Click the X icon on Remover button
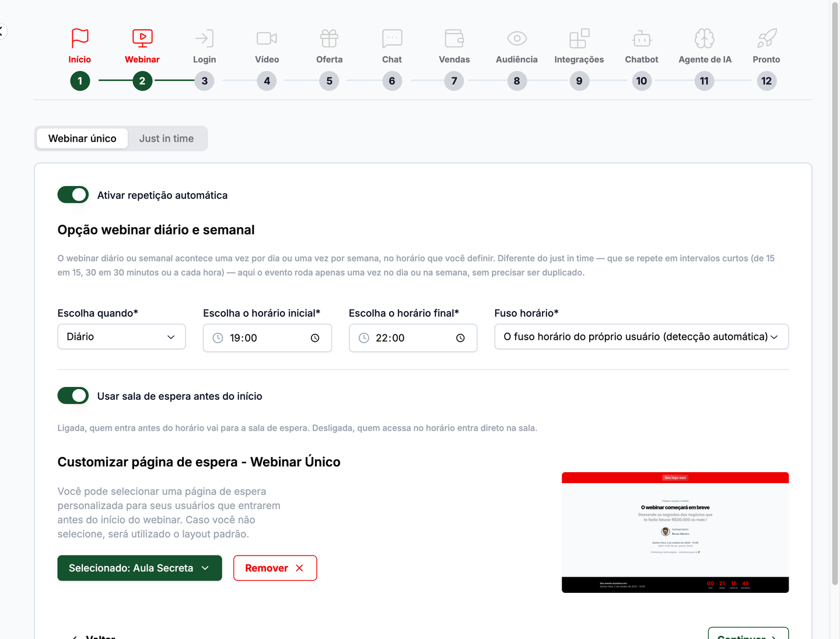This screenshot has height=639, width=840. pos(299,568)
